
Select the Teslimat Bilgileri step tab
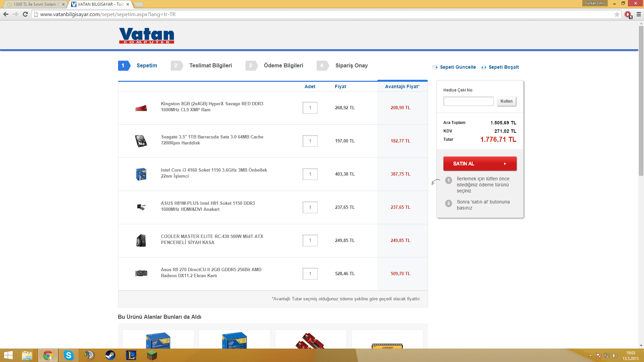pyautogui.click(x=210, y=66)
